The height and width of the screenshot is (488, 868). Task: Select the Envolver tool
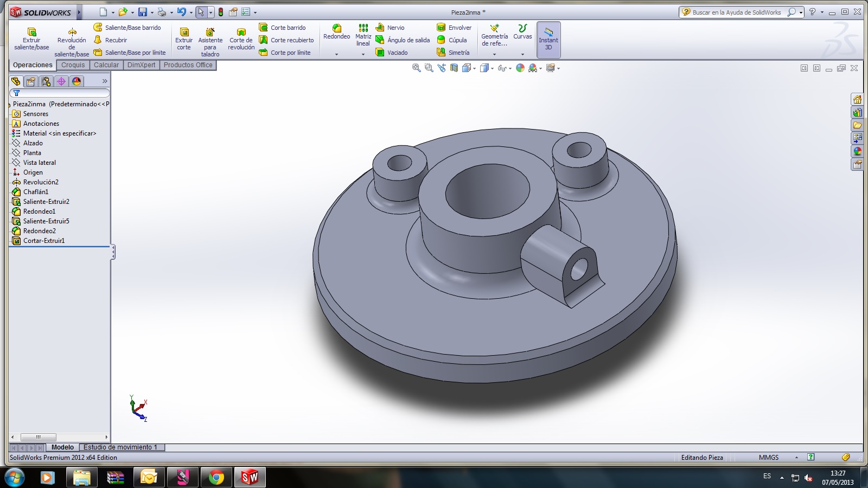click(454, 27)
